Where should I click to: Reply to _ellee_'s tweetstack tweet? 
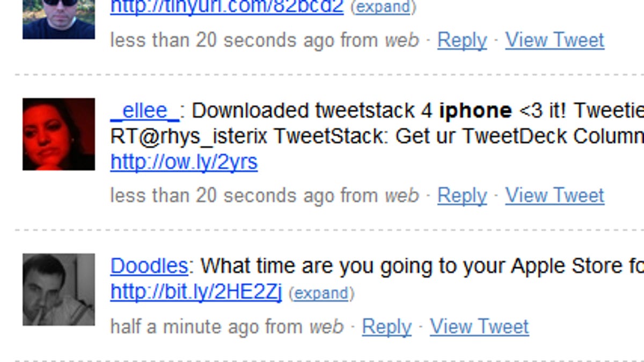click(x=462, y=196)
